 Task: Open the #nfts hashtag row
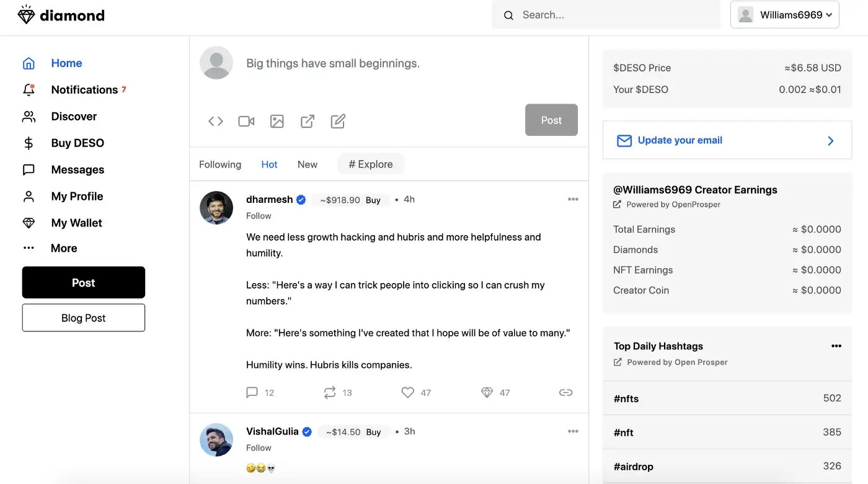[727, 398]
